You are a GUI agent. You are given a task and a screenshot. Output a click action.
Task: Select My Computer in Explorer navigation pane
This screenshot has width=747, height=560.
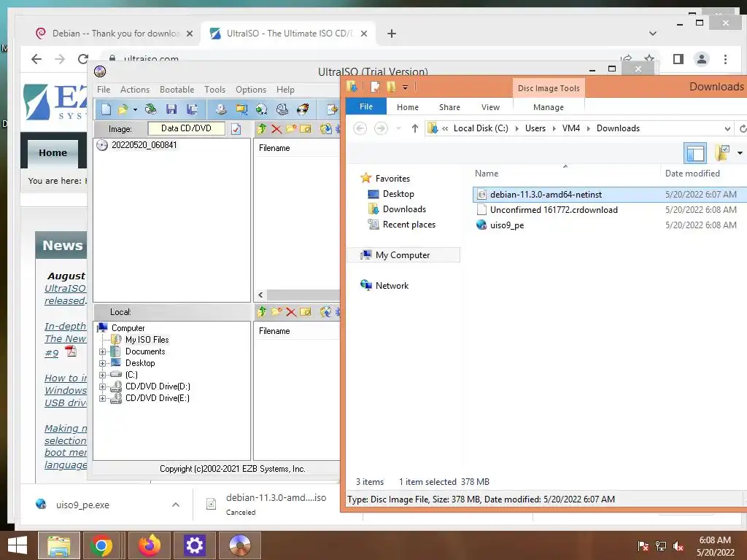(x=403, y=254)
